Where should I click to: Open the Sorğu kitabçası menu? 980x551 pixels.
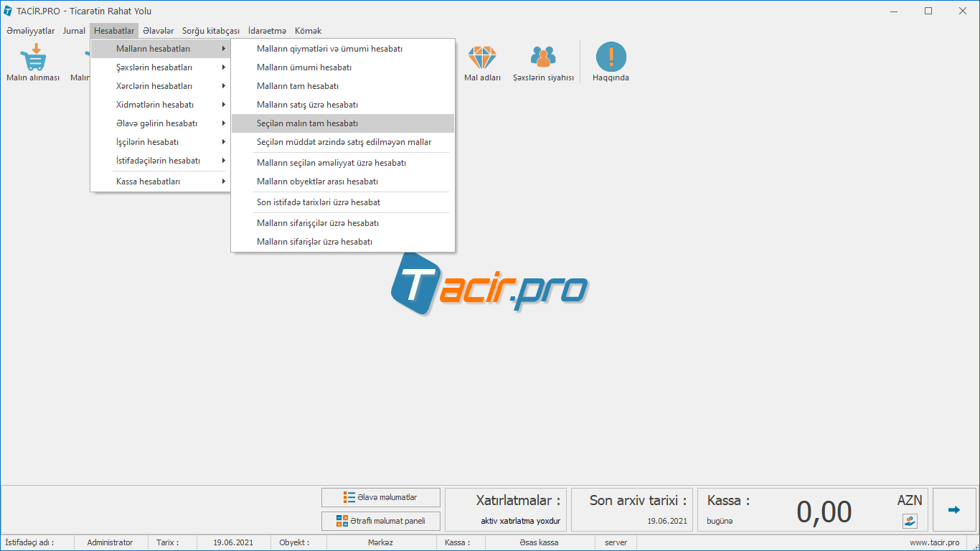coord(210,31)
